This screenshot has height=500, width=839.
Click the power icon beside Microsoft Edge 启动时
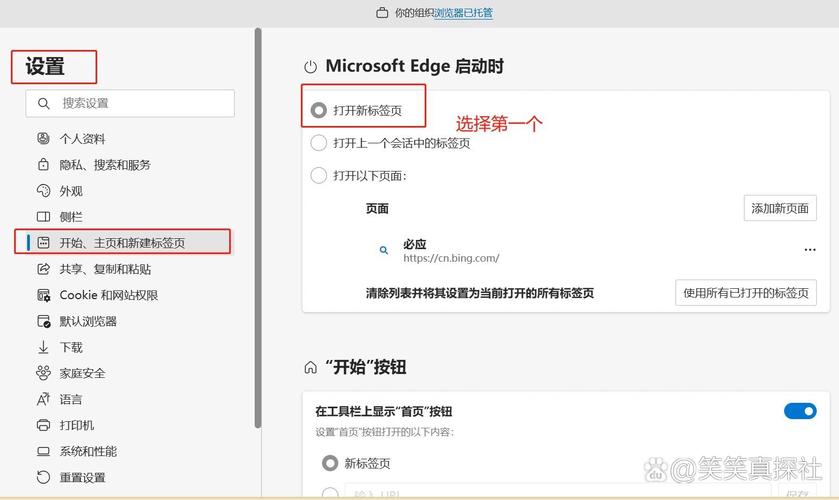click(x=310, y=67)
